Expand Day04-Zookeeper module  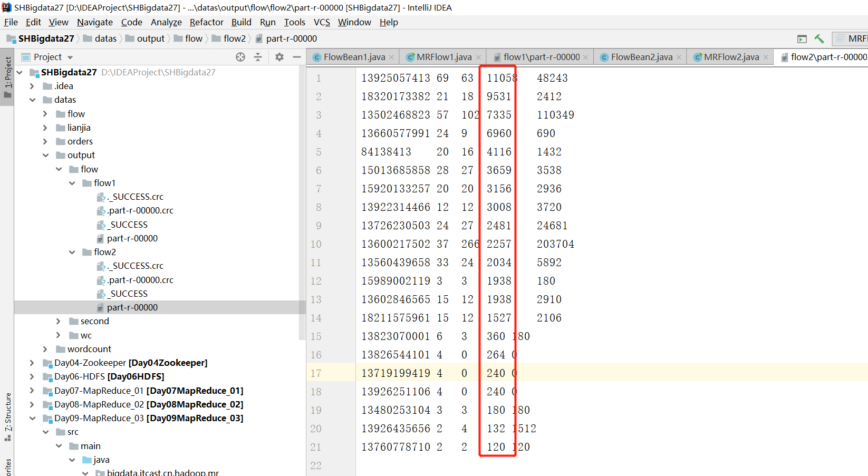click(x=32, y=363)
